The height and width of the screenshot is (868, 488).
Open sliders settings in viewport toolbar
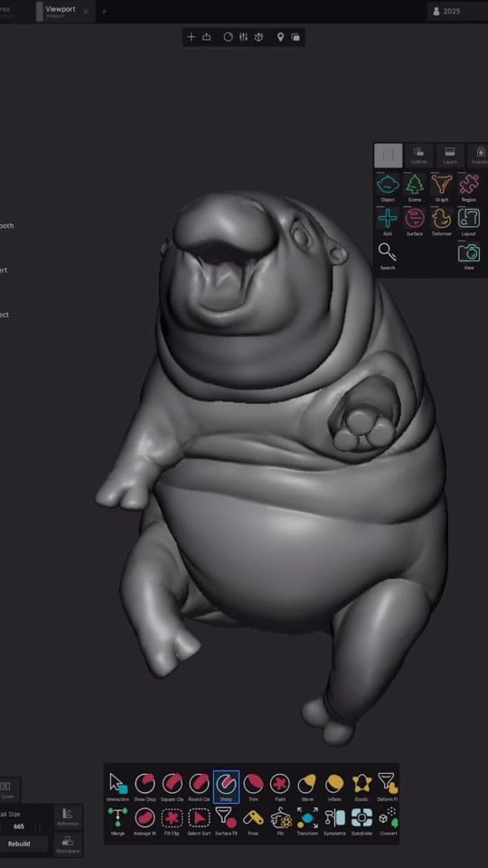(x=243, y=37)
